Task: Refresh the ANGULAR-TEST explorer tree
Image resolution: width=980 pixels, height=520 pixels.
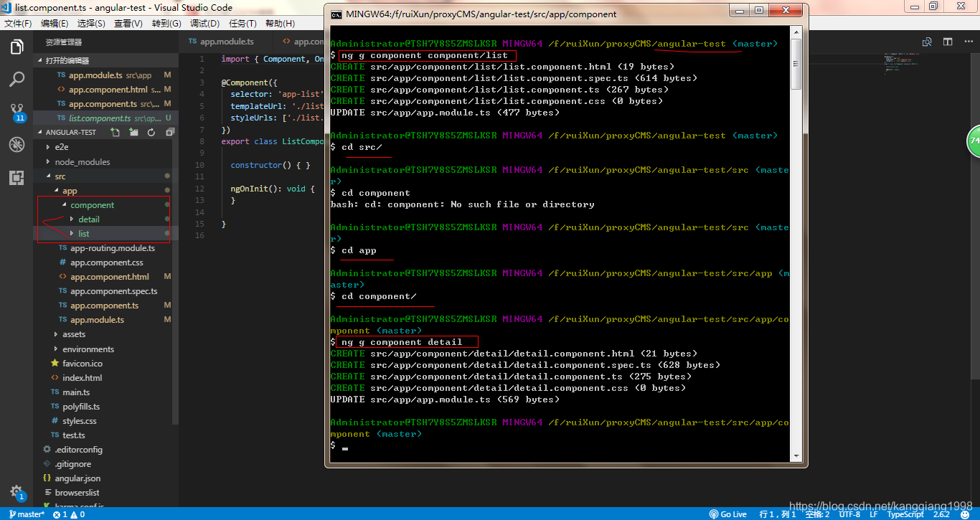Action: pos(151,133)
